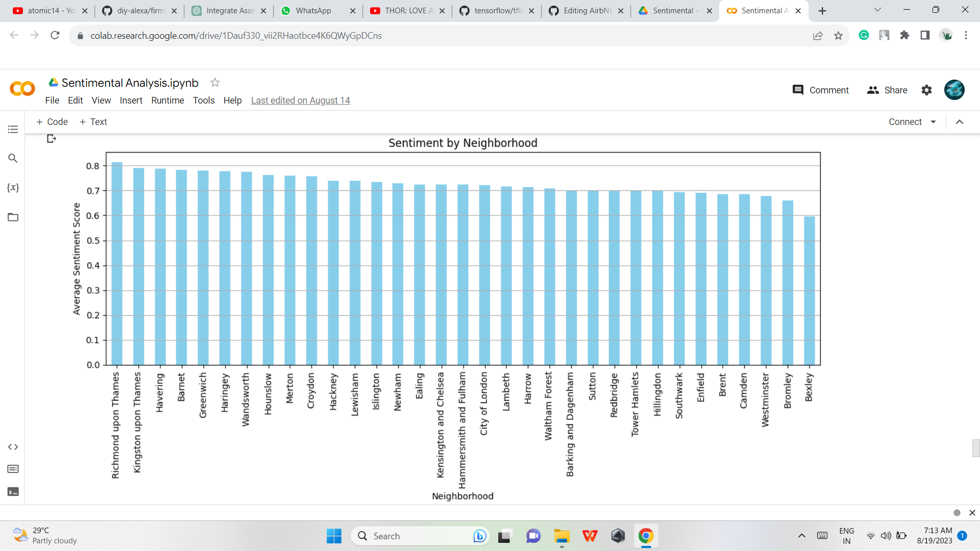Open the Files folder panel icon
980x551 pixels.
pyautogui.click(x=13, y=217)
